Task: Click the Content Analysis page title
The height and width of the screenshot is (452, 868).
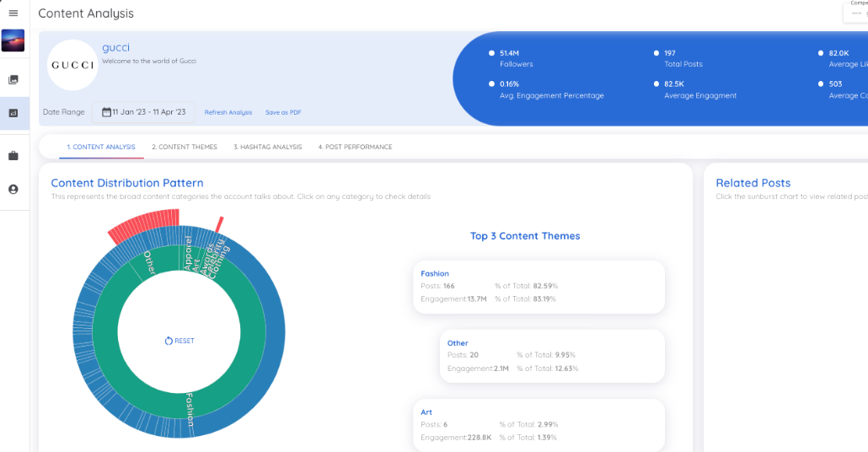Action: click(86, 13)
